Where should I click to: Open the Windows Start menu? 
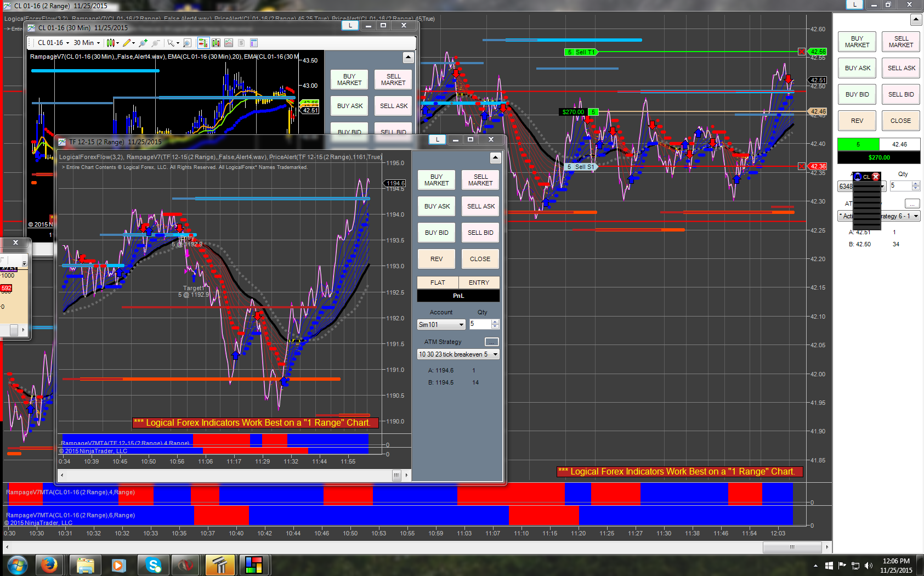pyautogui.click(x=17, y=564)
